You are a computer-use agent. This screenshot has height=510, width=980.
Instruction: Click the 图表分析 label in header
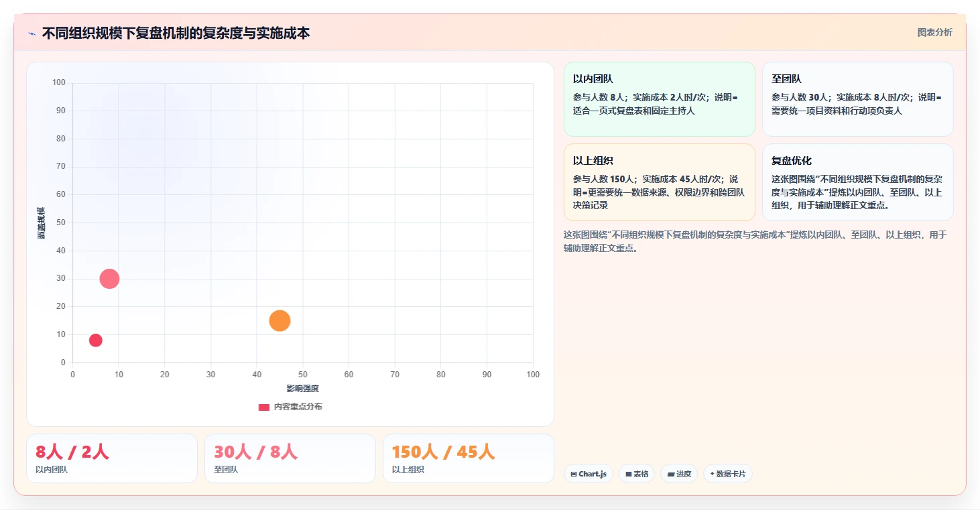[934, 33]
